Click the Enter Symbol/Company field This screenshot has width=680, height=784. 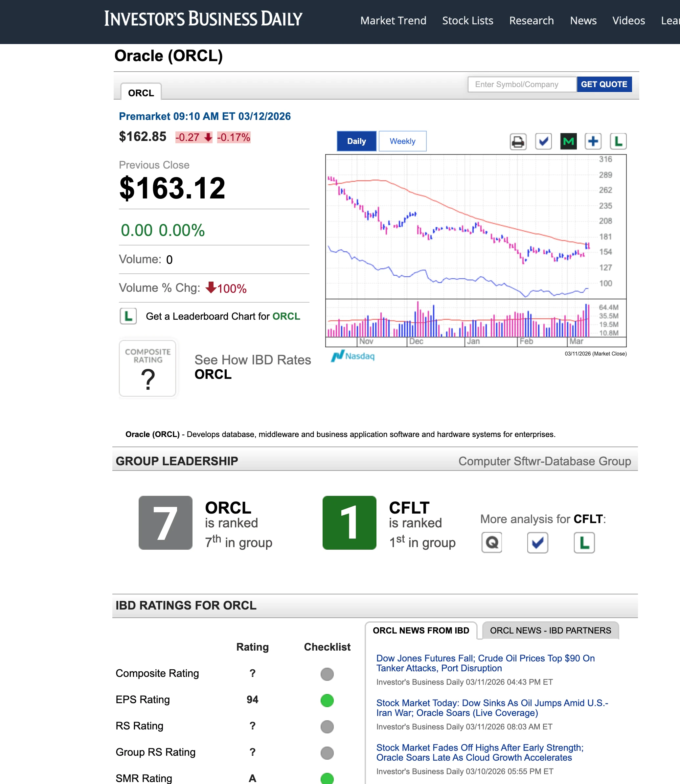pyautogui.click(x=522, y=84)
